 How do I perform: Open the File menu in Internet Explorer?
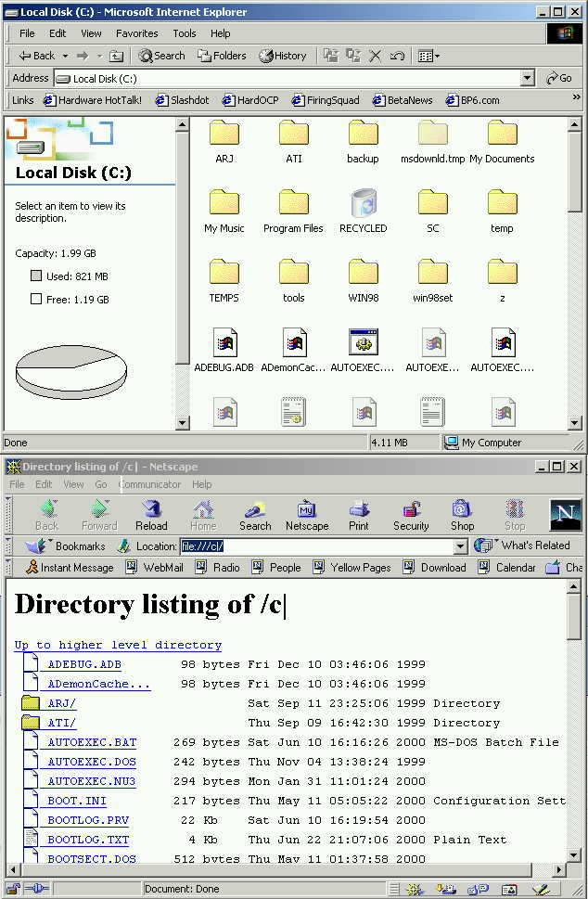(x=27, y=33)
